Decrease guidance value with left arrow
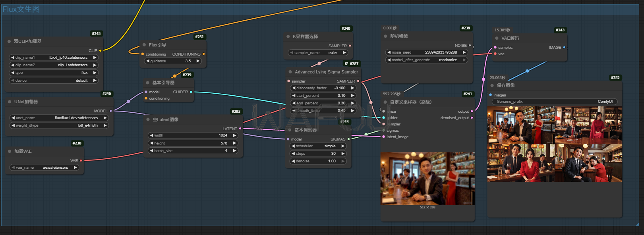This screenshot has width=644, height=235. pyautogui.click(x=148, y=61)
